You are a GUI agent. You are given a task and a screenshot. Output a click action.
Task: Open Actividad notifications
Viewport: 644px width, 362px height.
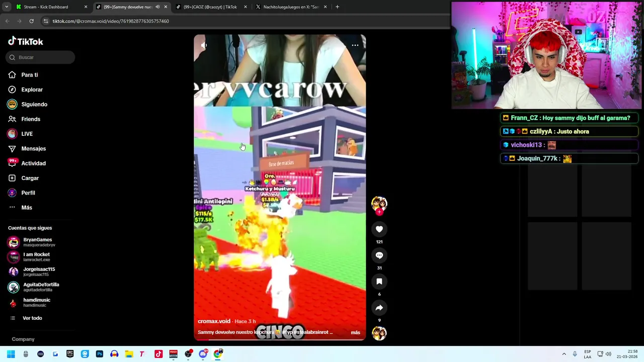pyautogui.click(x=33, y=163)
